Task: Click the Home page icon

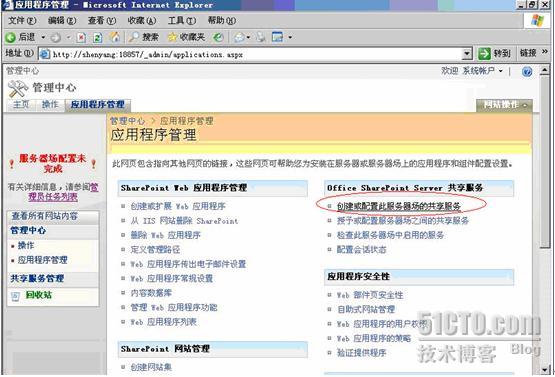Action: [x=115, y=37]
